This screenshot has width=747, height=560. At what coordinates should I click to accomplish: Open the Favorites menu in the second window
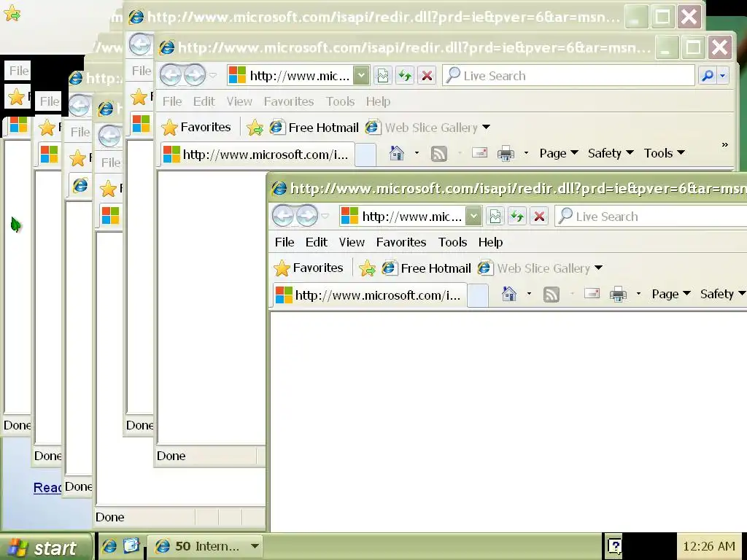click(289, 101)
